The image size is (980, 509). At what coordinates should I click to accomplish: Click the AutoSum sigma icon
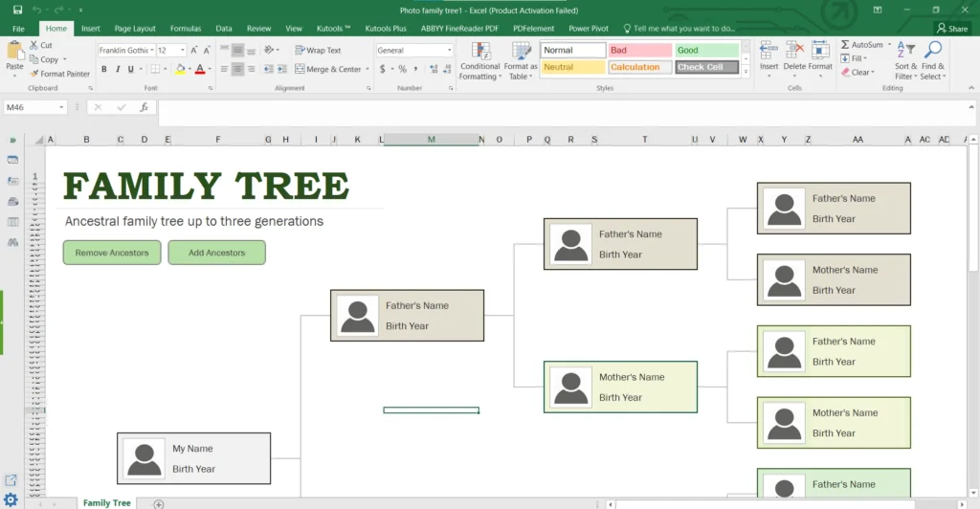pyautogui.click(x=845, y=45)
